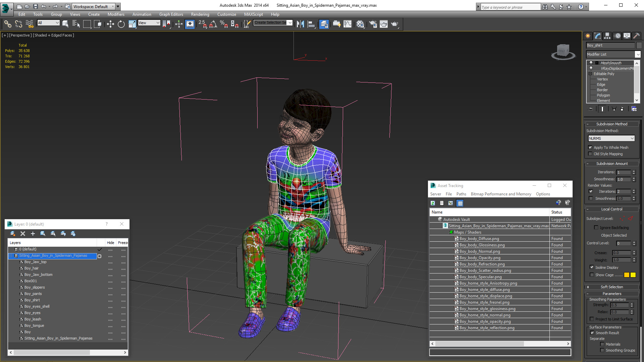The height and width of the screenshot is (362, 644).
Task: Toggle the Angle Snap icon
Action: pos(213,24)
